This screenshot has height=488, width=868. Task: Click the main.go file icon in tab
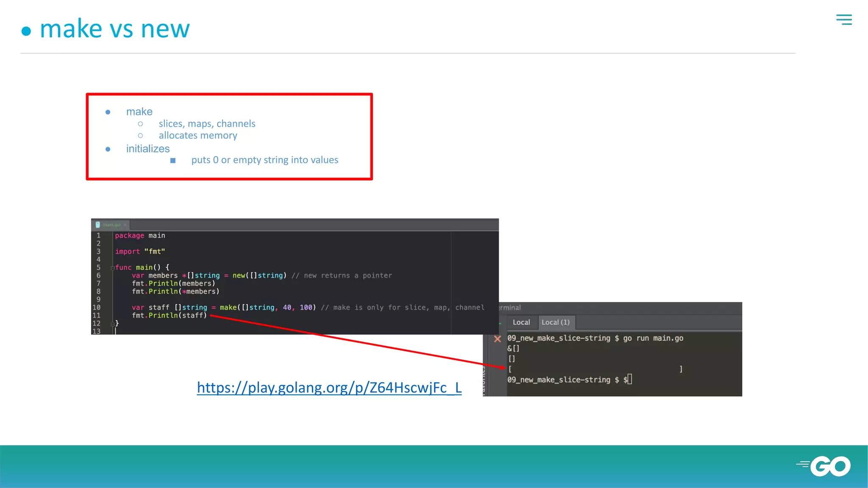coord(97,225)
